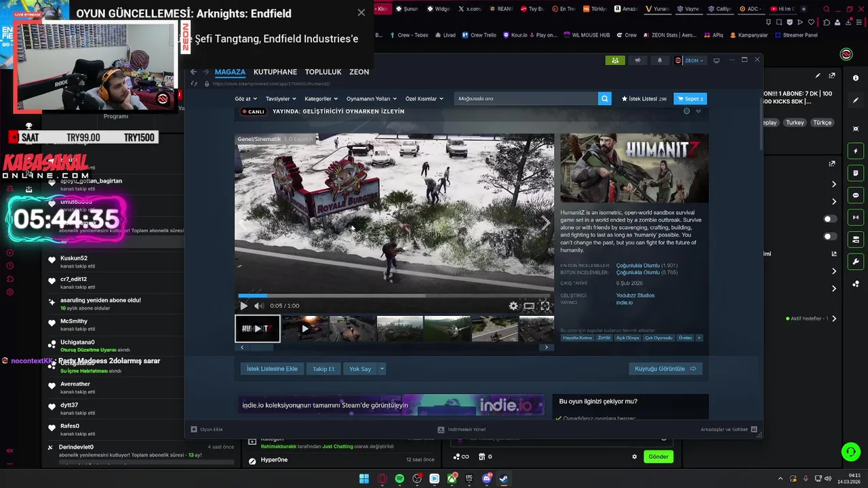The width and height of the screenshot is (868, 488).
Task: Toggle second switch in Kick dashboard panel
Action: 830,237
